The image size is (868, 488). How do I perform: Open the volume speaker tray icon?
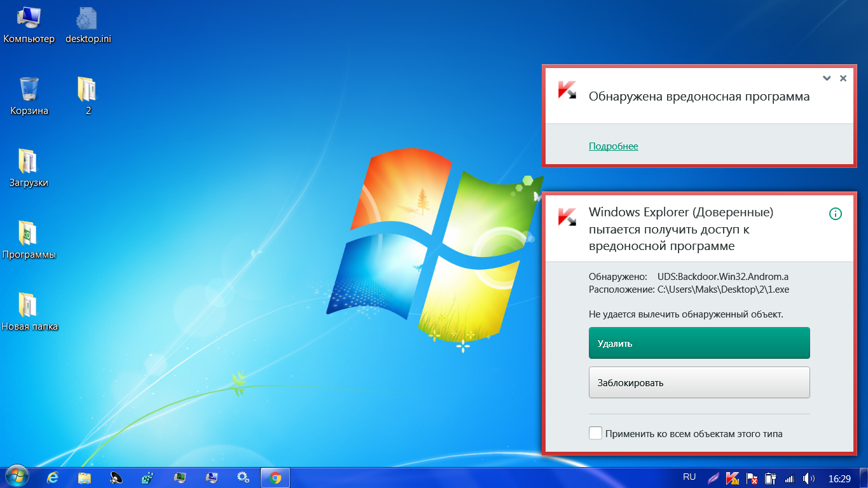click(809, 478)
